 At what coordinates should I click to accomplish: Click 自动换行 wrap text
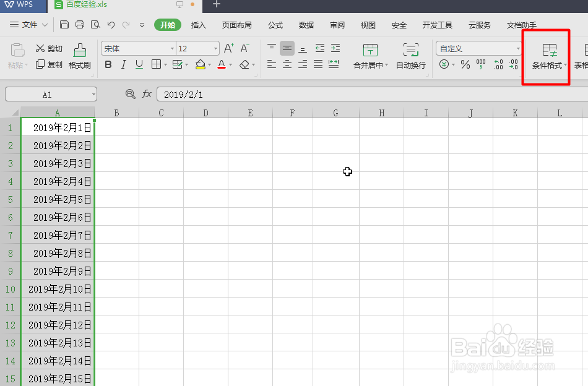[411, 56]
